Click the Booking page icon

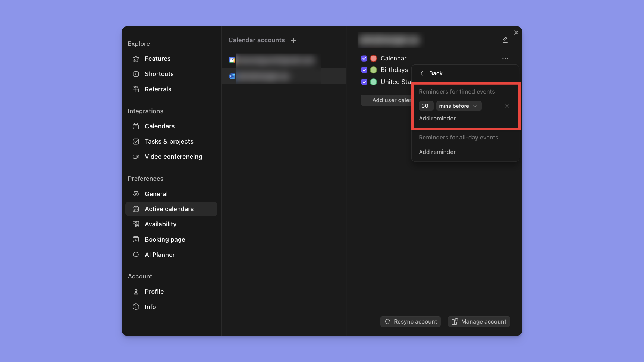(x=136, y=239)
